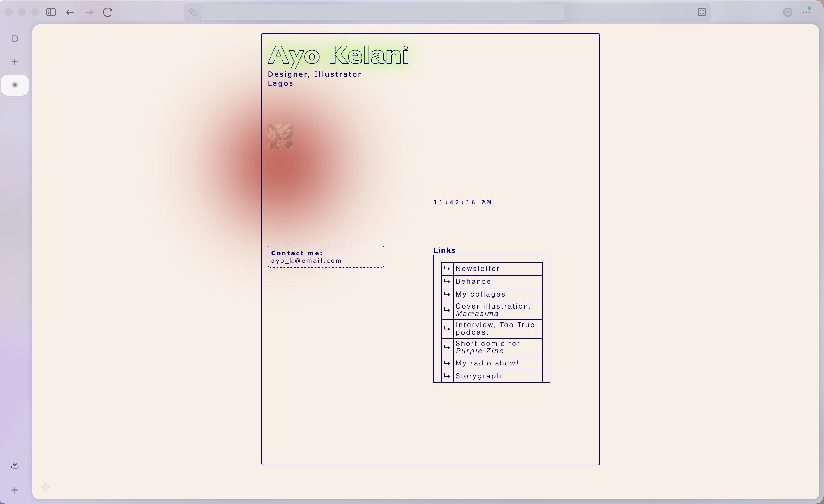Open the Newsletter link

tap(477, 269)
